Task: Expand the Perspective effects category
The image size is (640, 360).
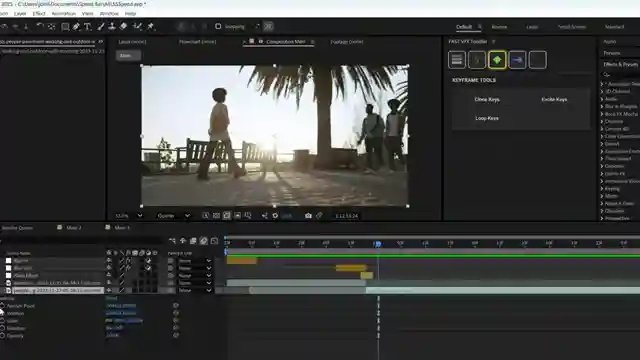Action: pyautogui.click(x=602, y=218)
